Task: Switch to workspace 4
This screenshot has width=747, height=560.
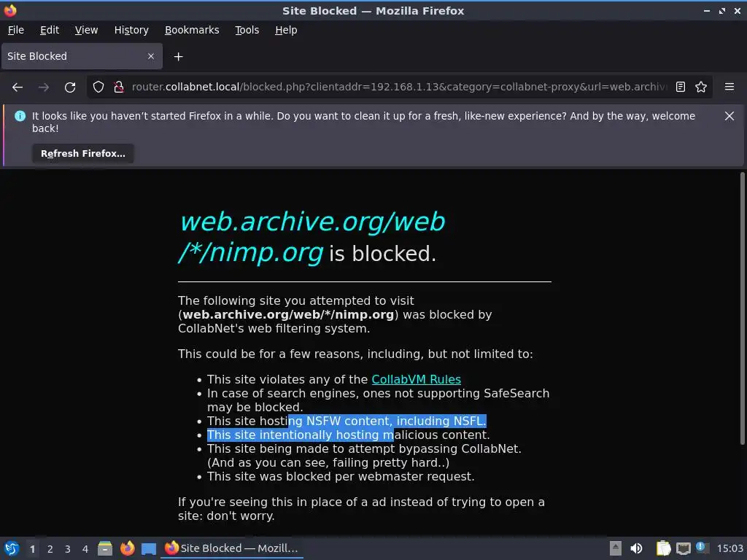Action: click(x=85, y=549)
